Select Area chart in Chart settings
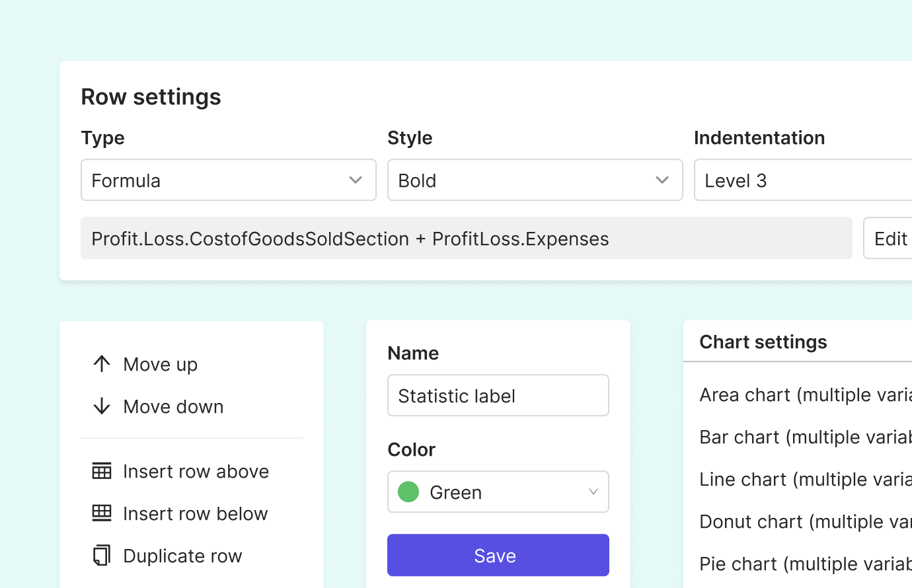912x588 pixels. 793,394
